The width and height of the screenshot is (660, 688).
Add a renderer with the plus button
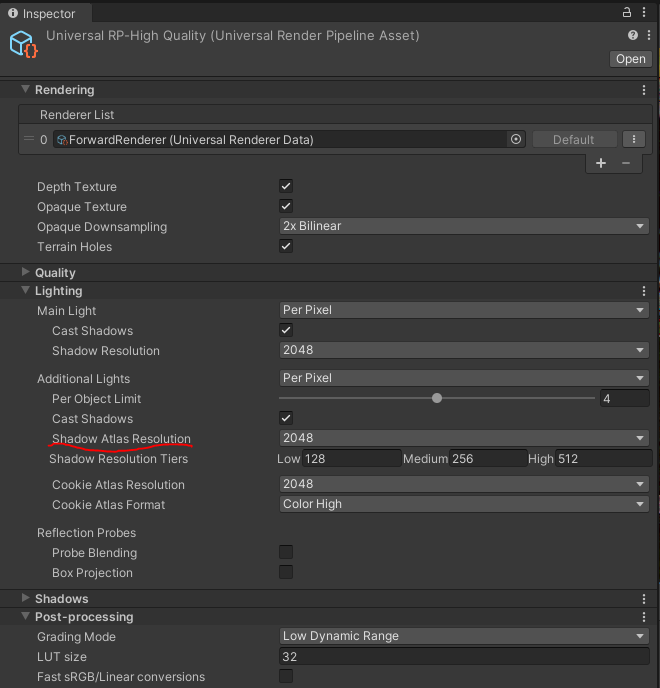(601, 163)
